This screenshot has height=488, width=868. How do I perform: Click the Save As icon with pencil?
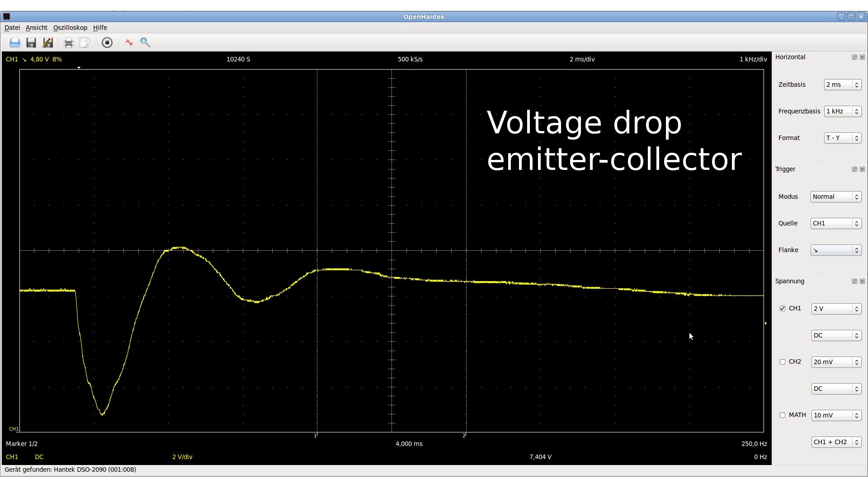pyautogui.click(x=47, y=42)
